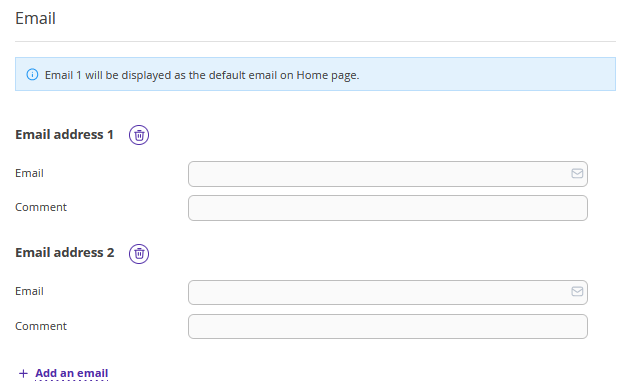Image resolution: width=630 pixels, height=390 pixels.
Task: Click the info icon in blue banner
Action: [x=32, y=75]
